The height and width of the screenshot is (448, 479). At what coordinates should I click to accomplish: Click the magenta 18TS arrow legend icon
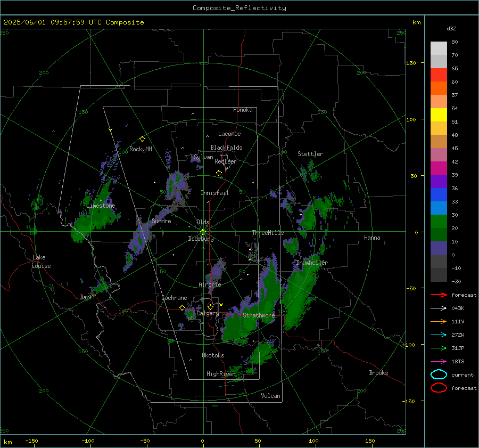pos(439,362)
